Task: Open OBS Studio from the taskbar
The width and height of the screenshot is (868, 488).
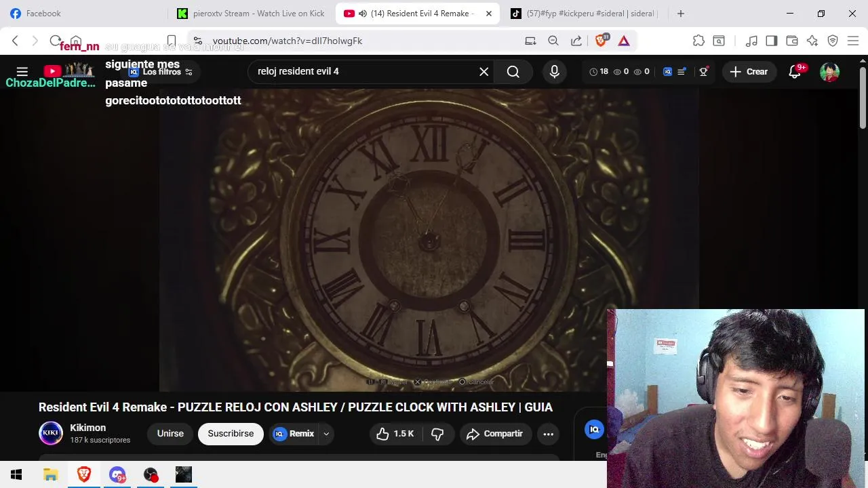Action: tap(151, 475)
